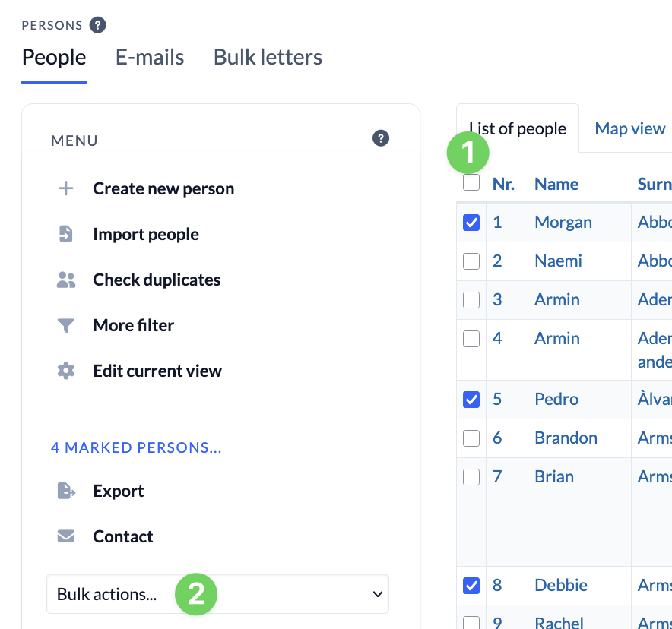Click the Import people file icon
The width and height of the screenshot is (672, 629).
(66, 234)
